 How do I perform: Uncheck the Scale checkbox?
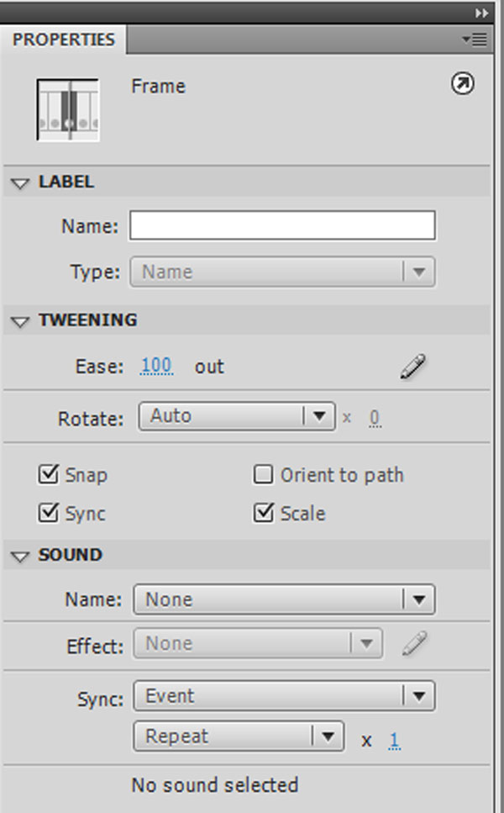264,513
